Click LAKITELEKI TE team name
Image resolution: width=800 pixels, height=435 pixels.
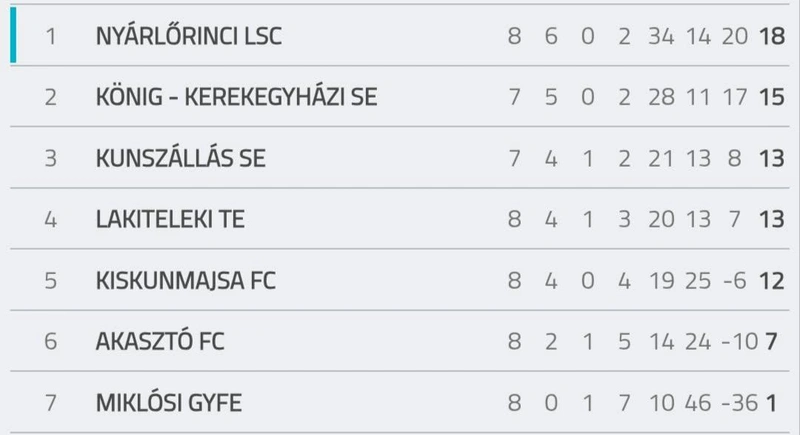170,219
